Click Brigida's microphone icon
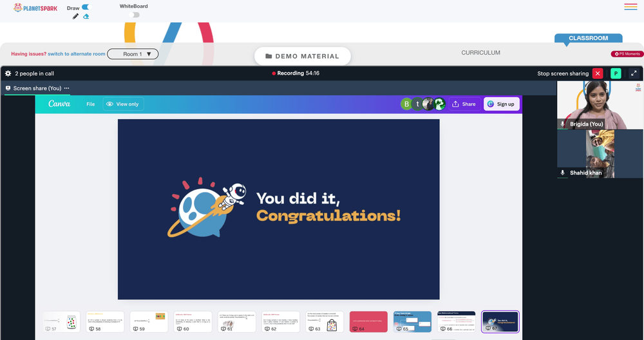Image resolution: width=644 pixels, height=340 pixels. click(563, 124)
